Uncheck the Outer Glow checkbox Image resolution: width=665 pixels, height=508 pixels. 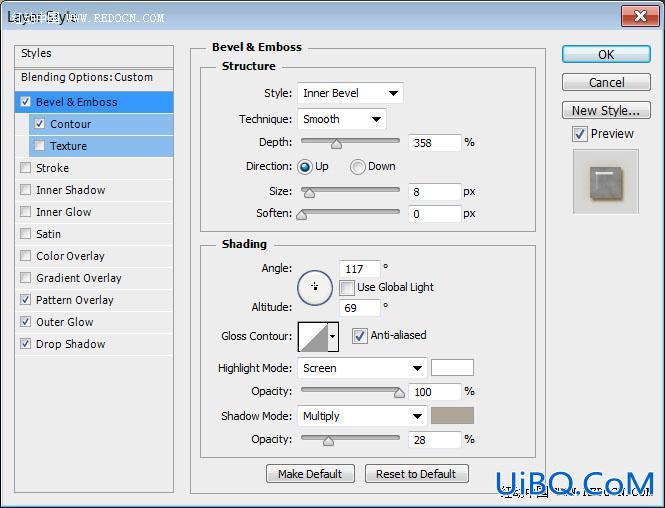(x=25, y=322)
